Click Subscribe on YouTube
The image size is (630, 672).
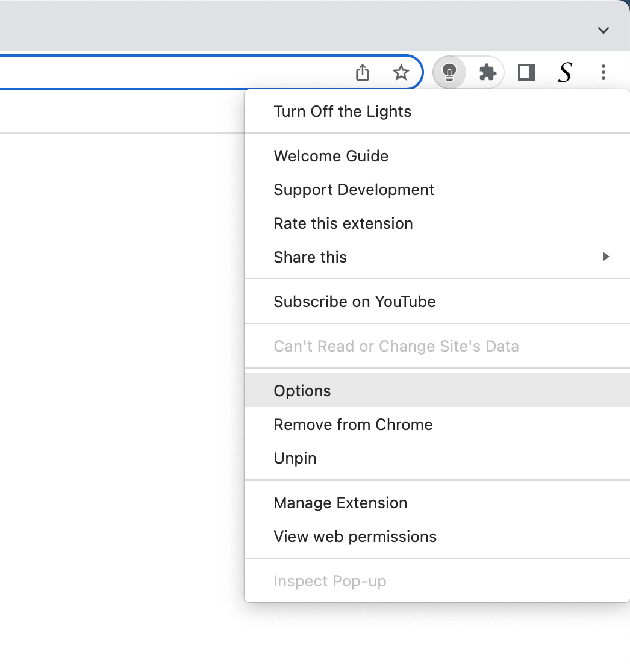355,301
